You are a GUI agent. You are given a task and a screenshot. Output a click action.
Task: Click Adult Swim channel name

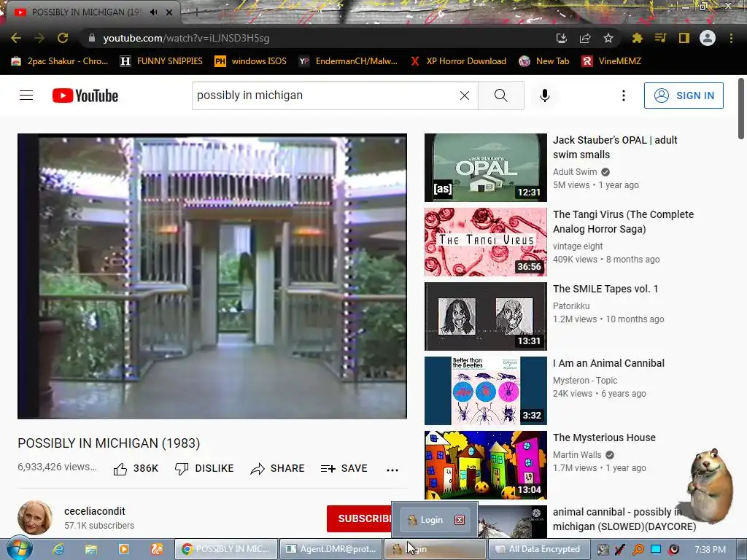(x=575, y=172)
